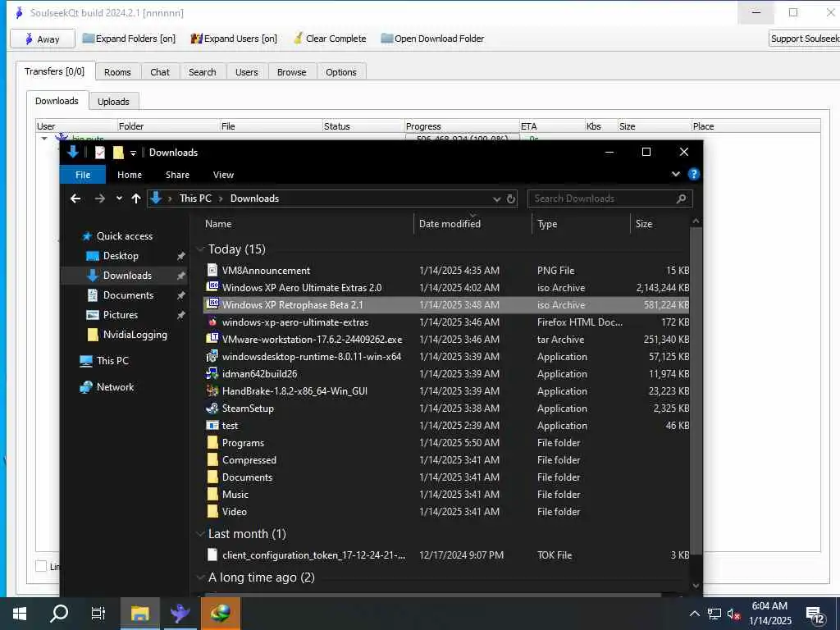The width and height of the screenshot is (840, 630).
Task: Open the Users tab in Soulseek
Action: click(x=246, y=72)
